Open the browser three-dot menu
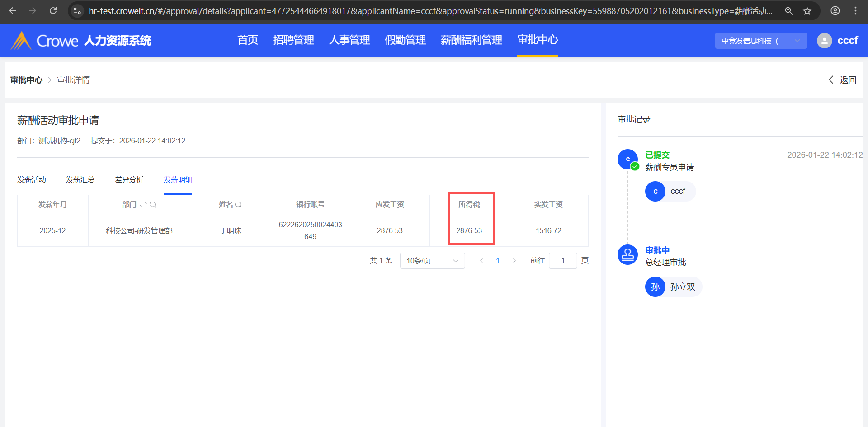 (x=855, y=11)
